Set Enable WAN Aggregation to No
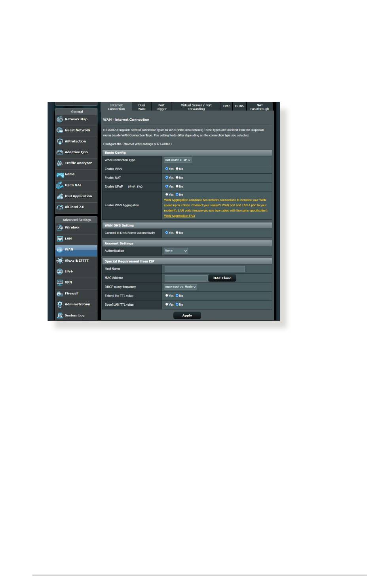The image size is (376, 588). (x=177, y=194)
